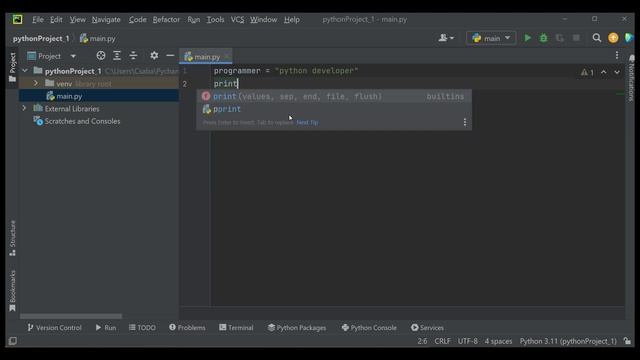Go to previous highlighted error arrow

click(604, 72)
